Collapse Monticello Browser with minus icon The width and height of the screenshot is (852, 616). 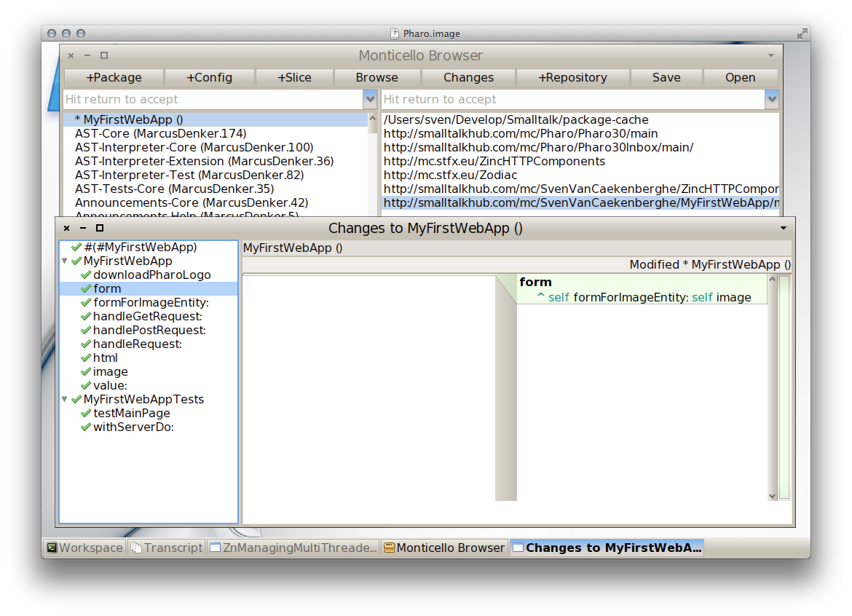coord(87,55)
